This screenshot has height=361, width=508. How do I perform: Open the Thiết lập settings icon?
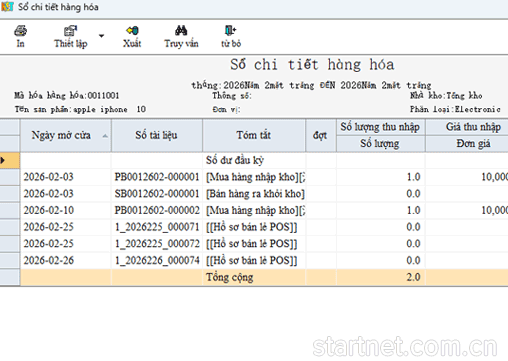[x=70, y=31]
